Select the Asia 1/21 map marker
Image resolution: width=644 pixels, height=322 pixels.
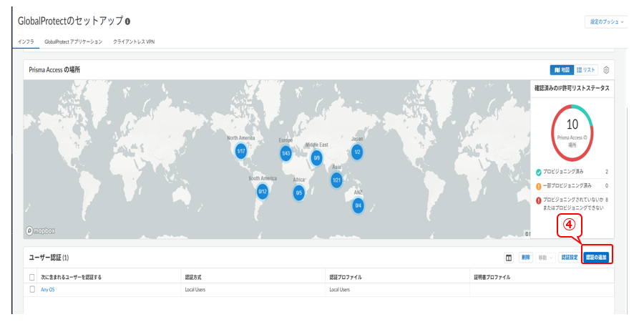[337, 180]
